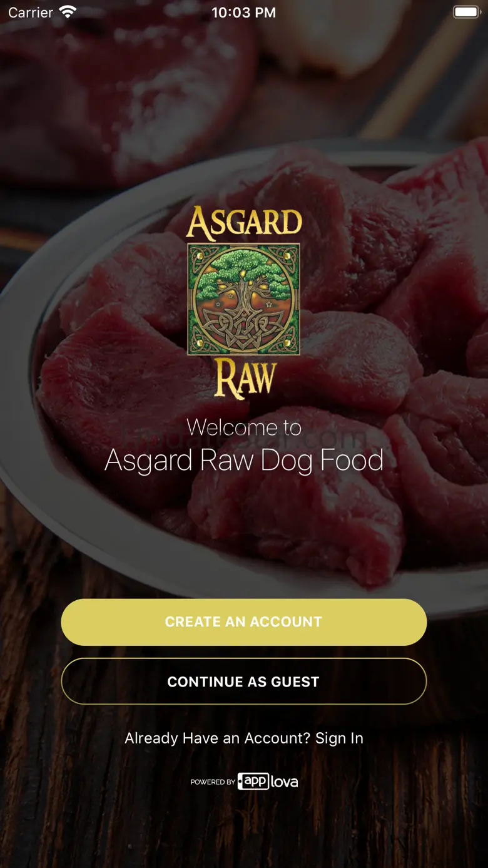Click the Carrier label in status bar
488x868 pixels.
pyautogui.click(x=31, y=13)
